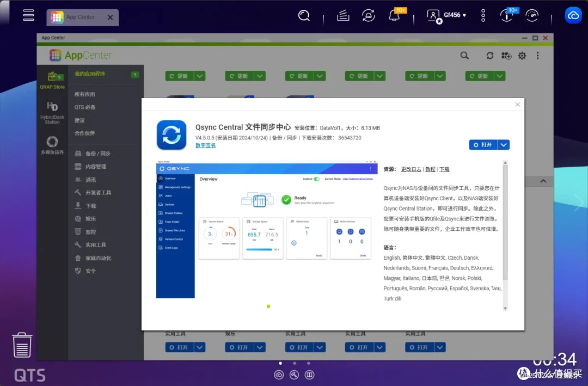Screen dimensions: 588x386
Task: Open Gf456 user account menu
Action: click(446, 16)
